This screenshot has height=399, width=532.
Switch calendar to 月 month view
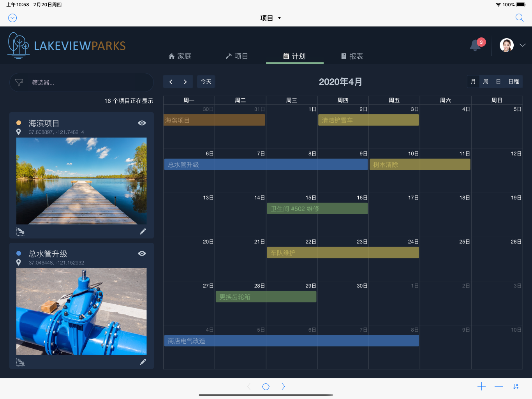[x=473, y=81]
